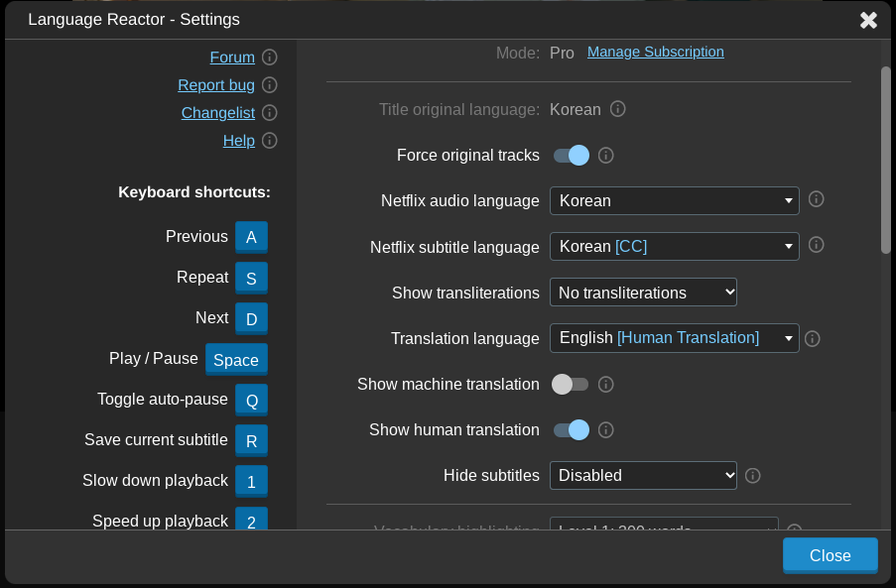Close settings dialog with the X icon

tap(868, 20)
